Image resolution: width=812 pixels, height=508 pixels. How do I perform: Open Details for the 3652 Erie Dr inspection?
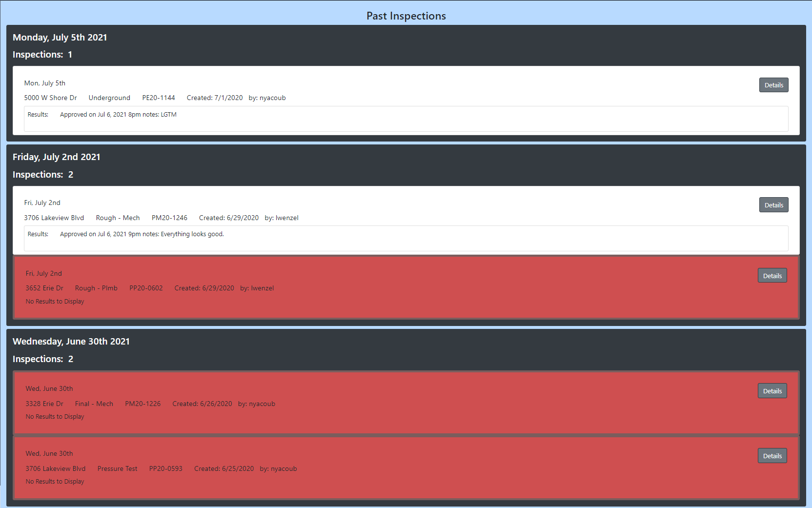772,275
